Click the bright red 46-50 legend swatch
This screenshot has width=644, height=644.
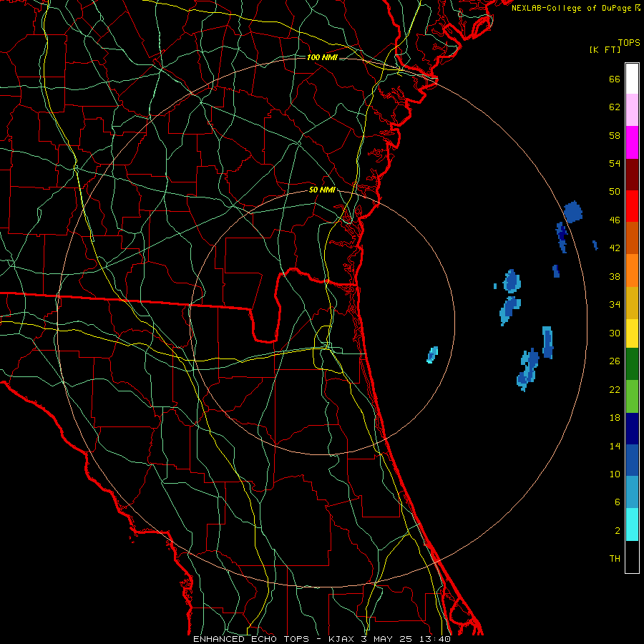pos(632,206)
